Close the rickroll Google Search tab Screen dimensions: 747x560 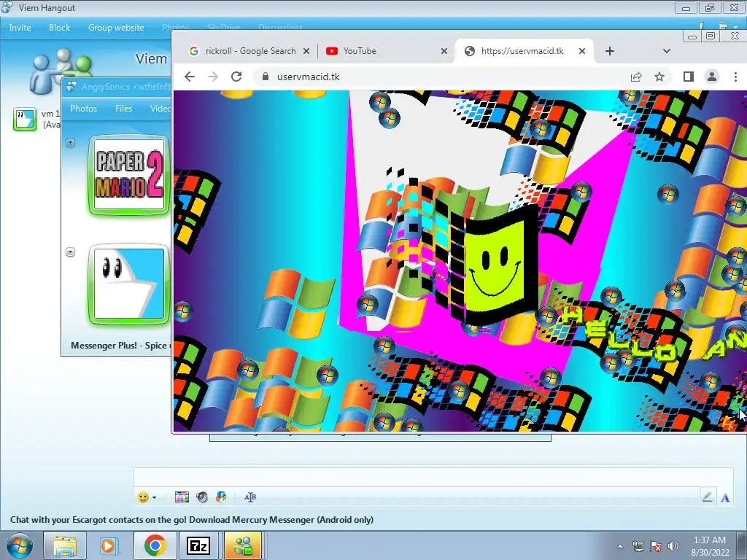pos(306,51)
